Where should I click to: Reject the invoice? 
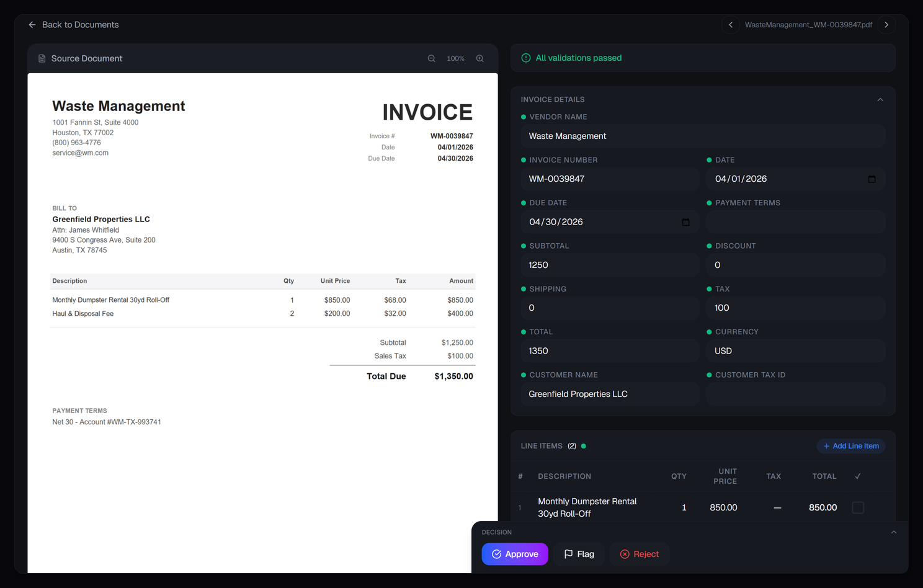pos(640,554)
